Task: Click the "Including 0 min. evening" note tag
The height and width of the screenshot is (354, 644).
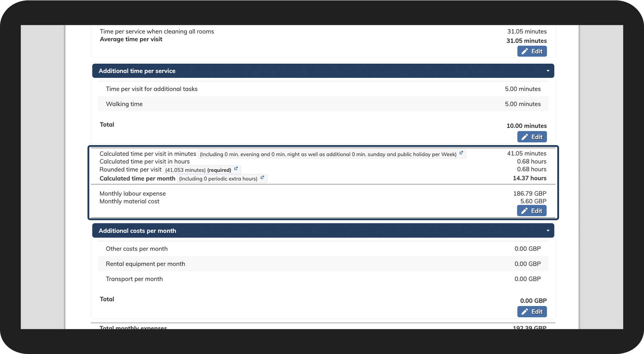Action: [328, 154]
